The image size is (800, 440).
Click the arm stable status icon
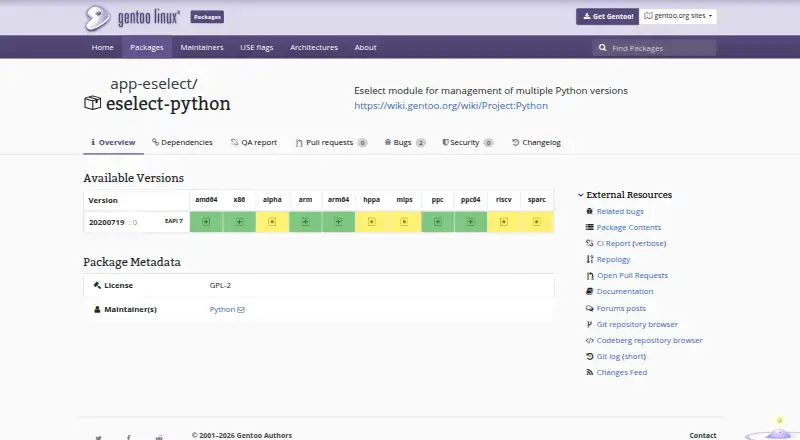click(305, 222)
